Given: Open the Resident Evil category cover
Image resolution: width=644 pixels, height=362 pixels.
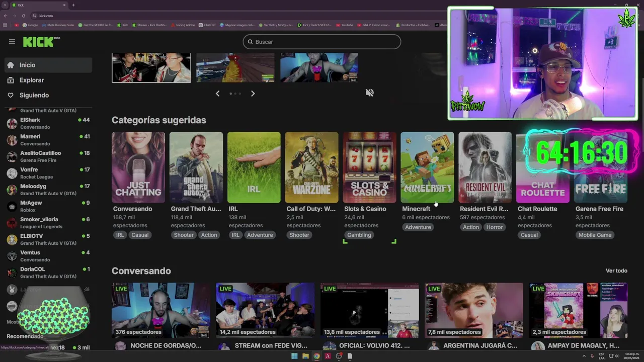Looking at the screenshot, I should [485, 167].
